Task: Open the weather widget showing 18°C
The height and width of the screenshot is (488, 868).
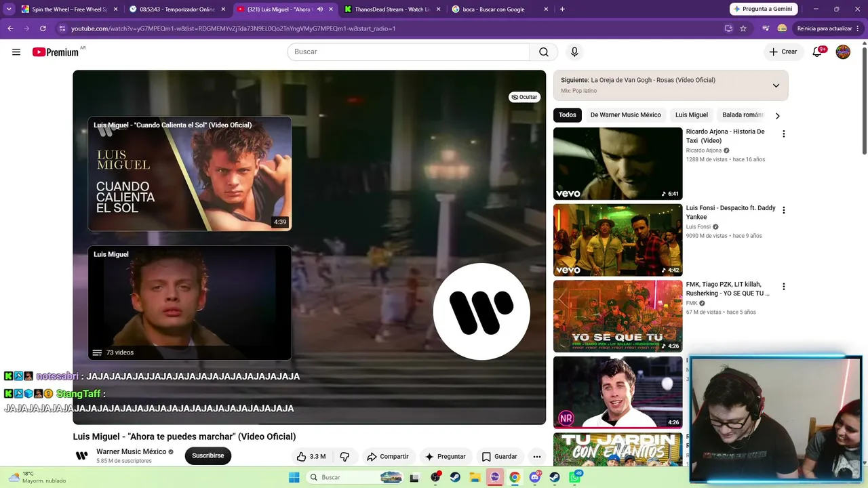Action: tap(37, 477)
